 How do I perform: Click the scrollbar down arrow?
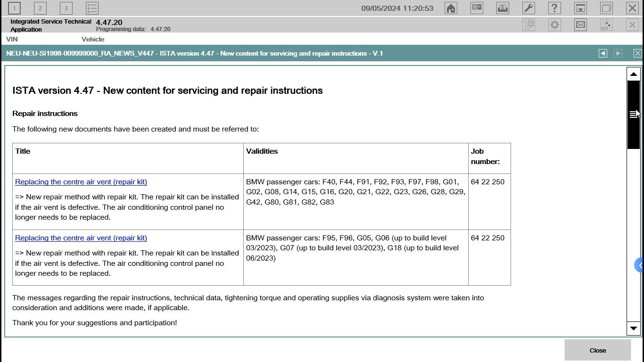[x=633, y=329]
